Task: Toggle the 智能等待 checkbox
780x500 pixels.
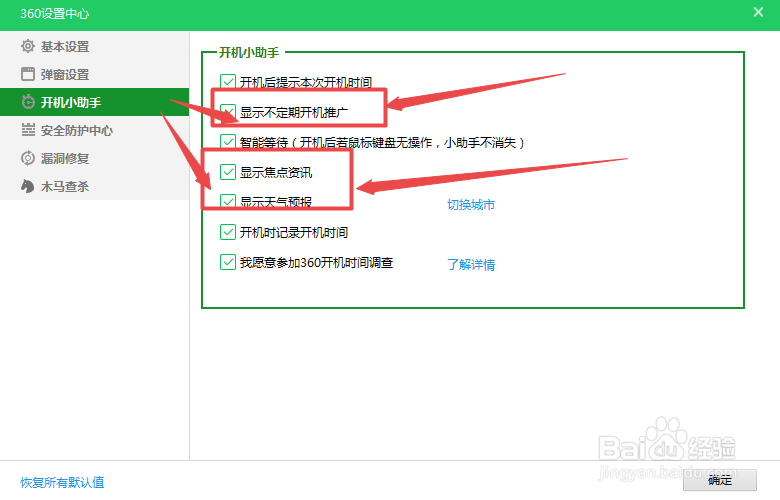Action: 228,142
